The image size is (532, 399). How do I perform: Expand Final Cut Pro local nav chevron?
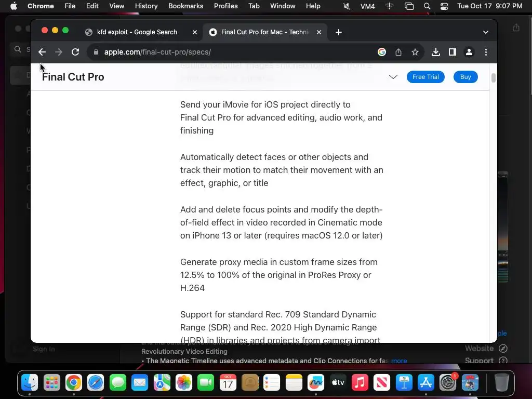click(393, 77)
